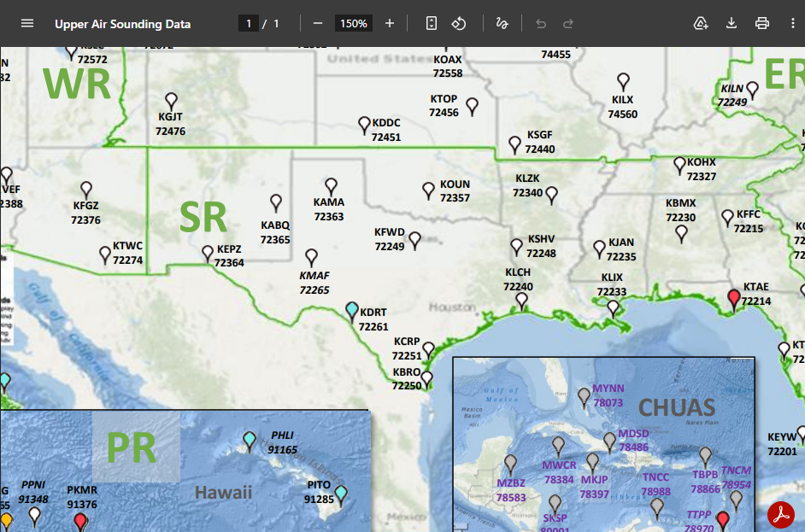
Task: Rotate the document counterclockwise
Action: coord(459,23)
